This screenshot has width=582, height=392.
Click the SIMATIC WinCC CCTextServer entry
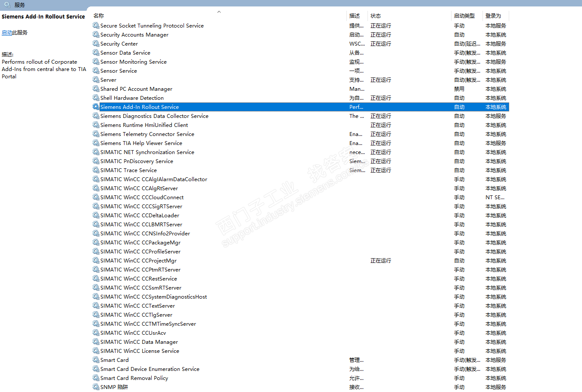(x=137, y=306)
